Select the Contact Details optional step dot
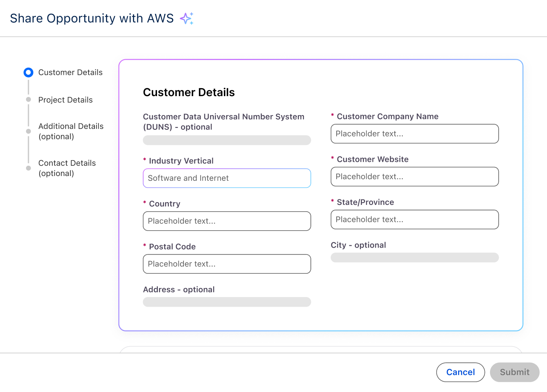This screenshot has width=547, height=392. (x=28, y=168)
